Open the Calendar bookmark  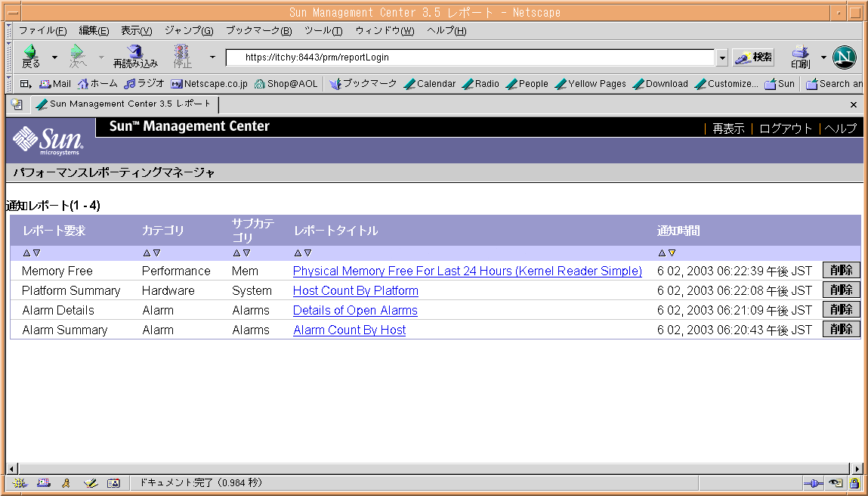(x=430, y=84)
